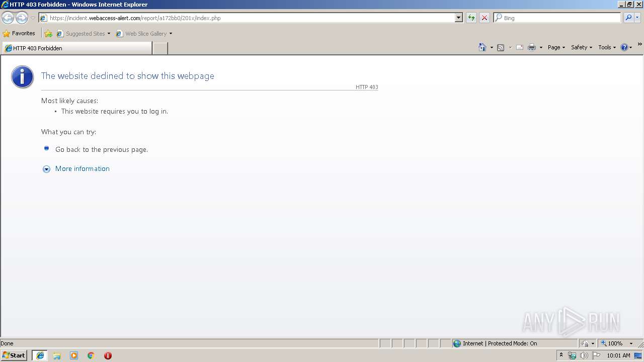Image resolution: width=644 pixels, height=362 pixels.
Task: Click the 10:01 AM clock
Action: click(x=618, y=355)
